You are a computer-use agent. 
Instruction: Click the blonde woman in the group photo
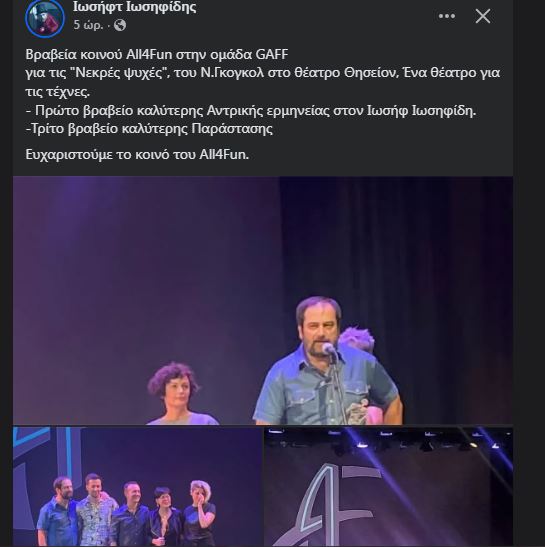coord(200,512)
